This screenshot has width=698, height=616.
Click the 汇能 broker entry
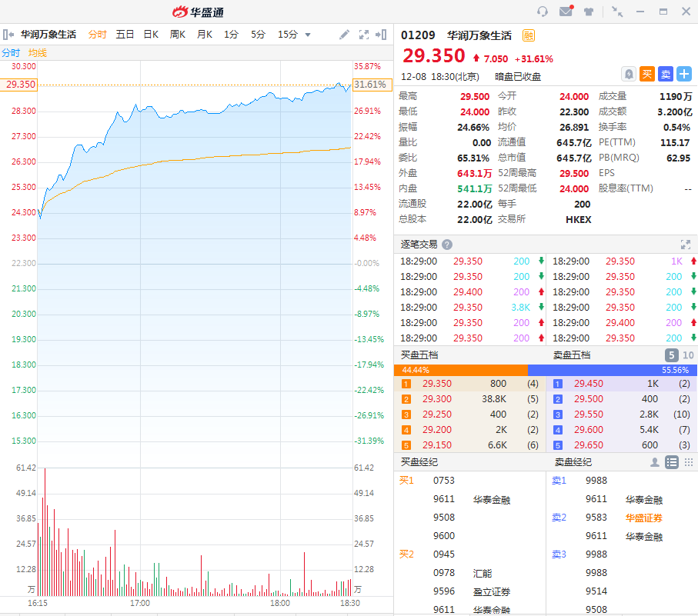(482, 573)
